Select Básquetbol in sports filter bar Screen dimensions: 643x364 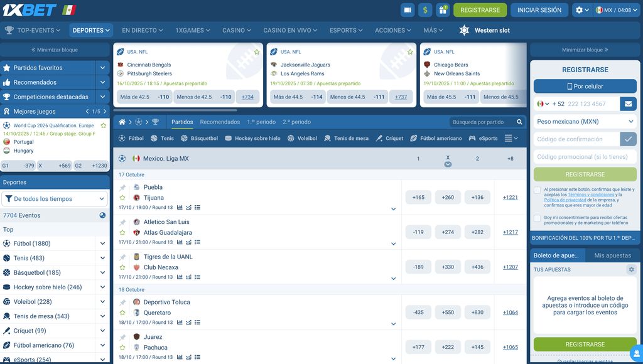pos(199,139)
